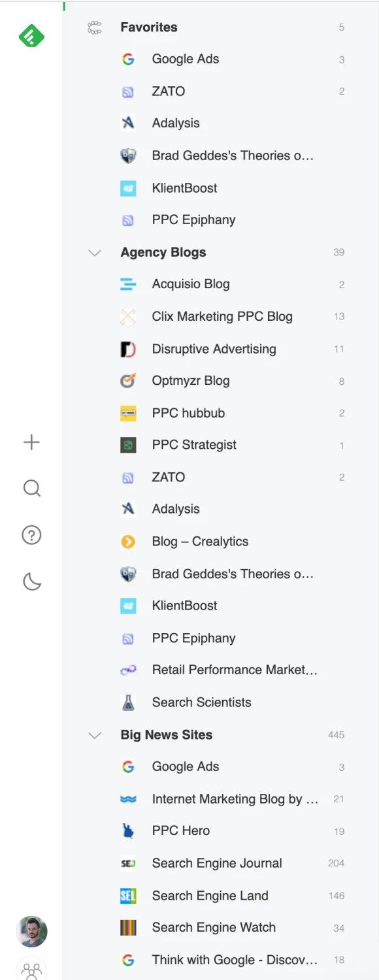Click the Think with Google icon
Viewport: 379px width, 980px height.
[x=128, y=960]
